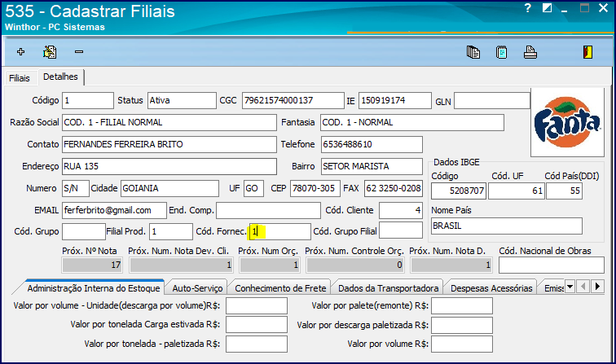
Task: Click the notepad toolbar icon
Action: [502, 52]
